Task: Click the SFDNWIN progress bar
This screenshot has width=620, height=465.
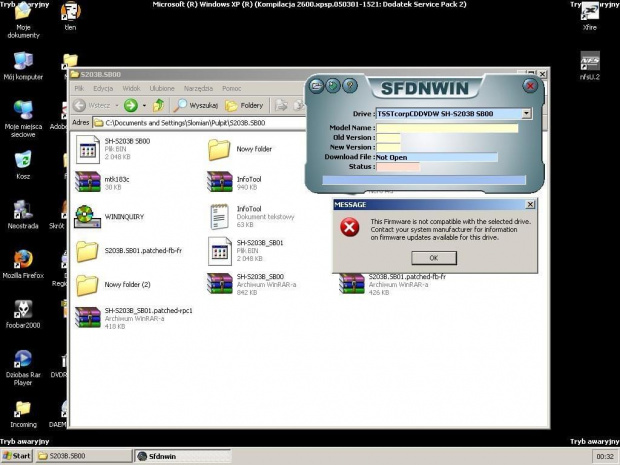Action: click(424, 180)
